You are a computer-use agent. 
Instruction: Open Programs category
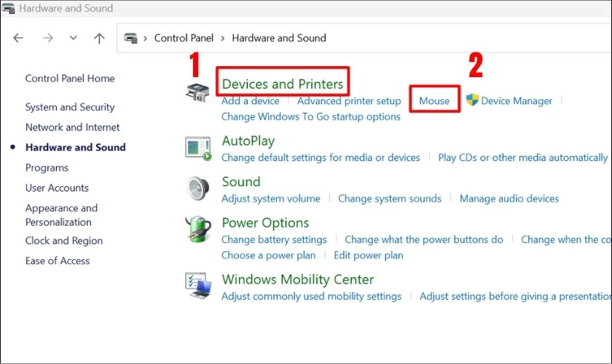[47, 167]
